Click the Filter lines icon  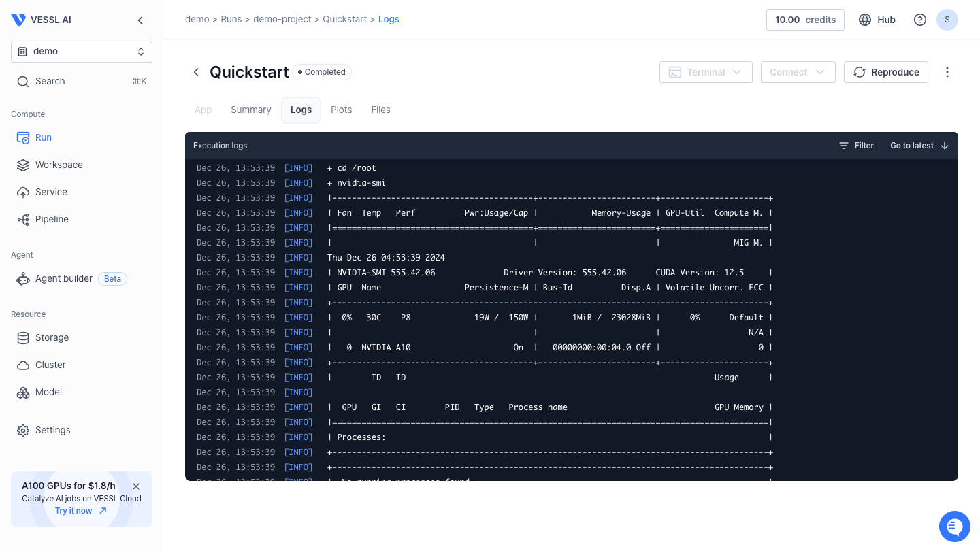tap(844, 146)
